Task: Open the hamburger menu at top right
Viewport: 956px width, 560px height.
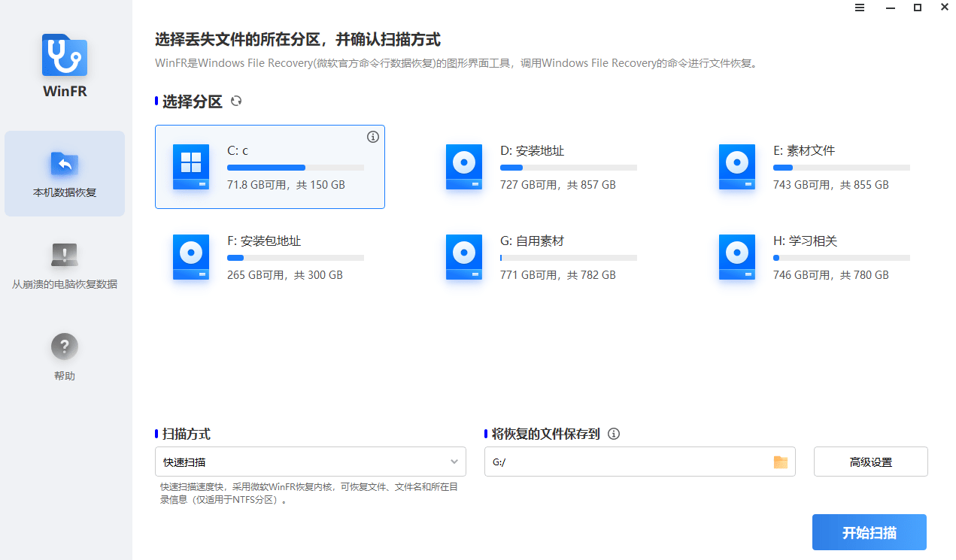Action: click(860, 8)
